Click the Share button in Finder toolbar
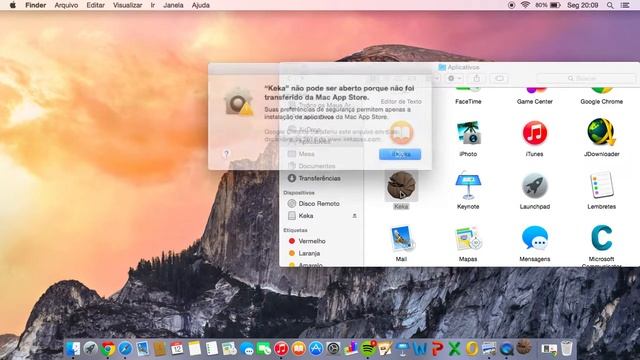The height and width of the screenshot is (360, 640). click(476, 78)
